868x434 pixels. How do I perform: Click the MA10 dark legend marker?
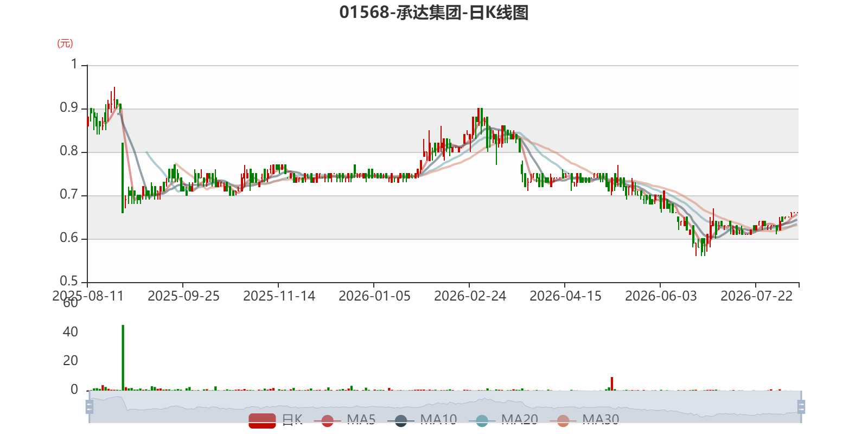[401, 420]
